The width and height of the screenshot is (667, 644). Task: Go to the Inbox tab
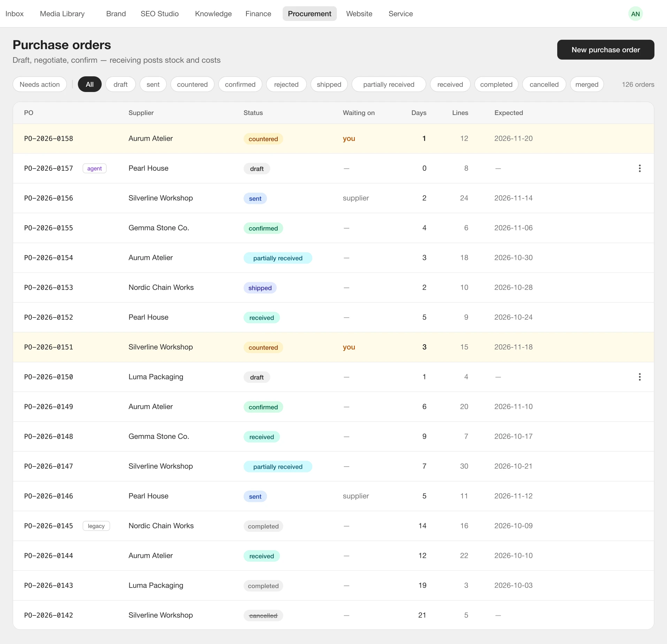[x=15, y=14]
